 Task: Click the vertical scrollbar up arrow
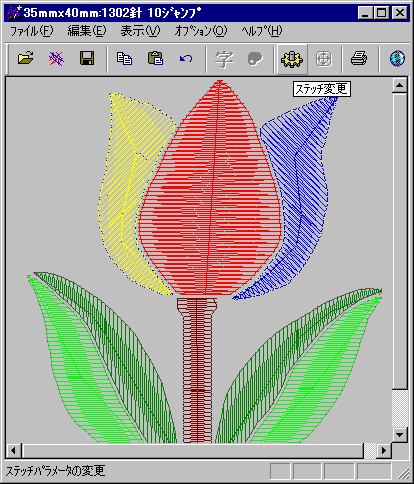399,86
